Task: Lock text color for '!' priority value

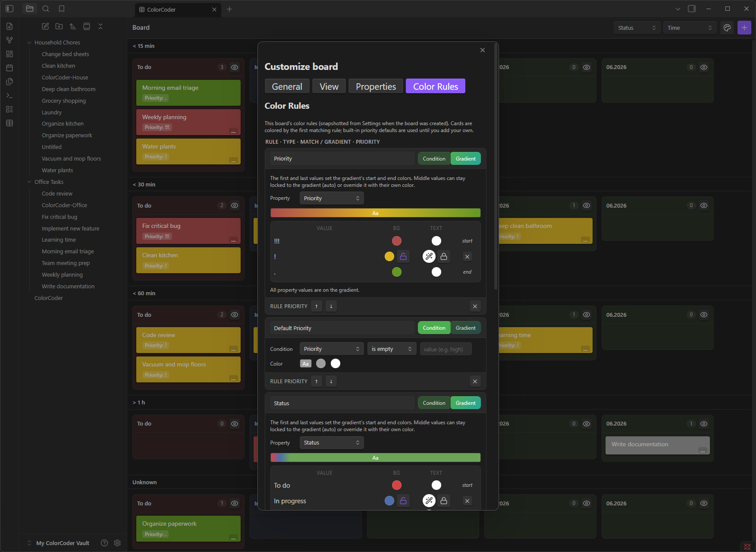Action: 444,256
